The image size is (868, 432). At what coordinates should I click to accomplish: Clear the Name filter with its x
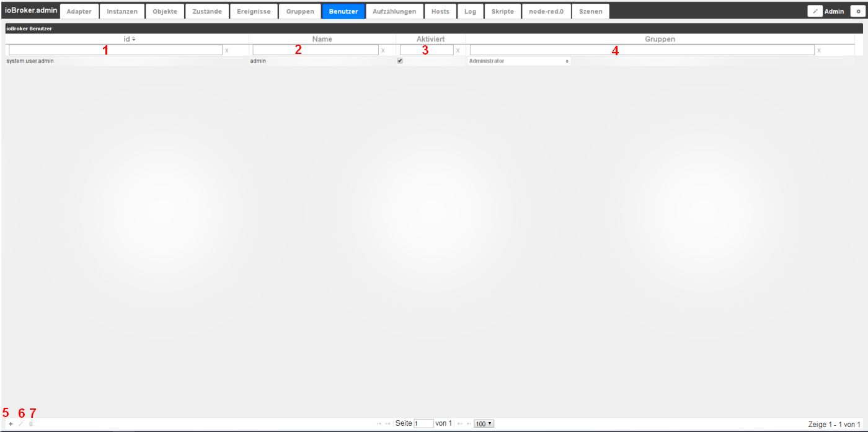(x=383, y=50)
